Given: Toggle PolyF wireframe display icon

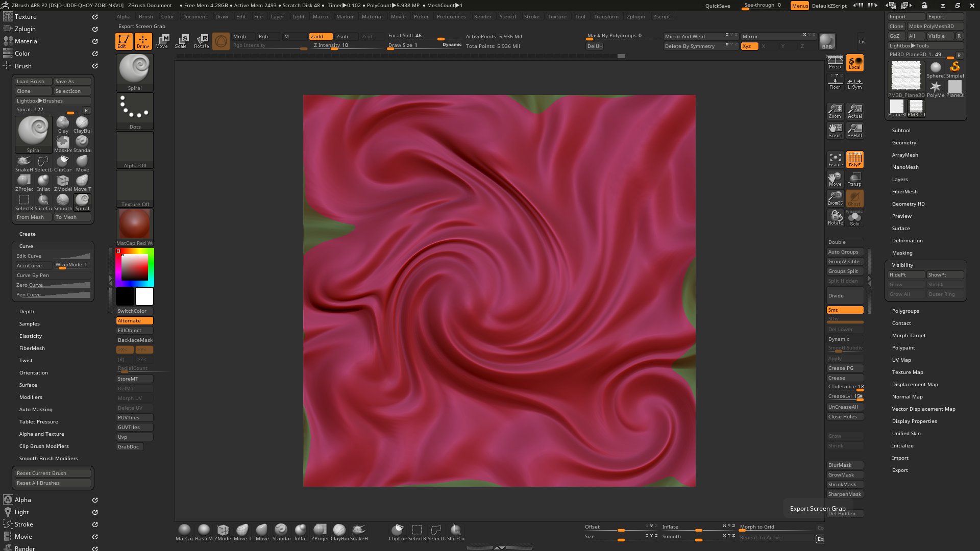Looking at the screenshot, I should [855, 159].
